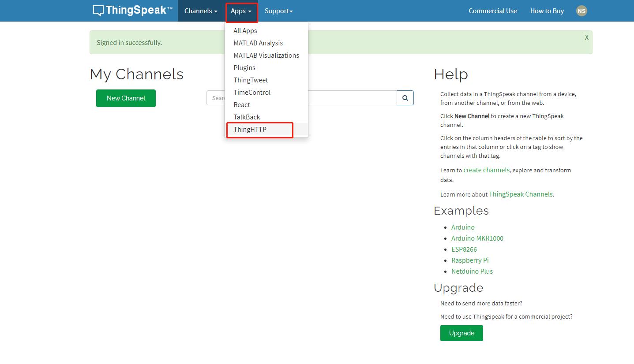Image resolution: width=634 pixels, height=364 pixels.
Task: Choose MATLAB Analysis from the menu
Action: (x=258, y=43)
